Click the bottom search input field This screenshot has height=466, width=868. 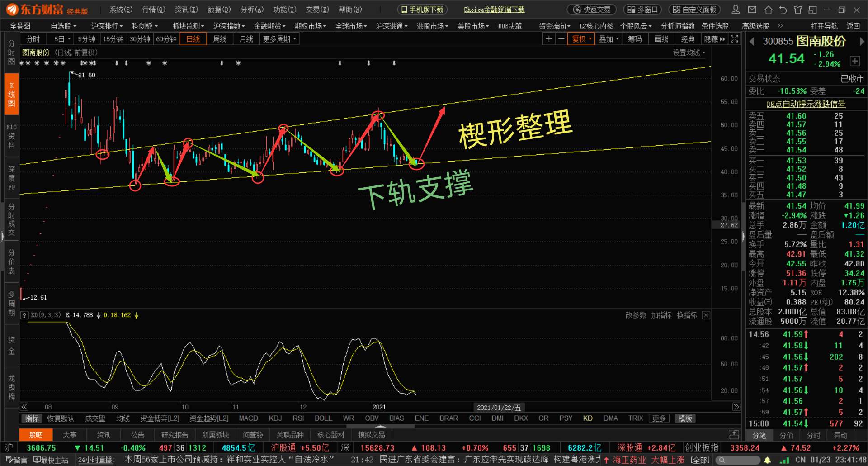point(737,460)
